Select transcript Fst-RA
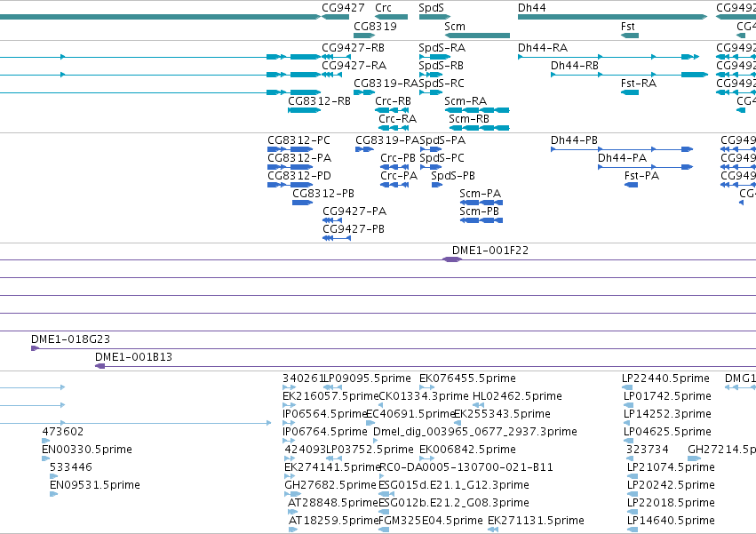Image resolution: width=756 pixels, height=534 pixels. point(630,92)
